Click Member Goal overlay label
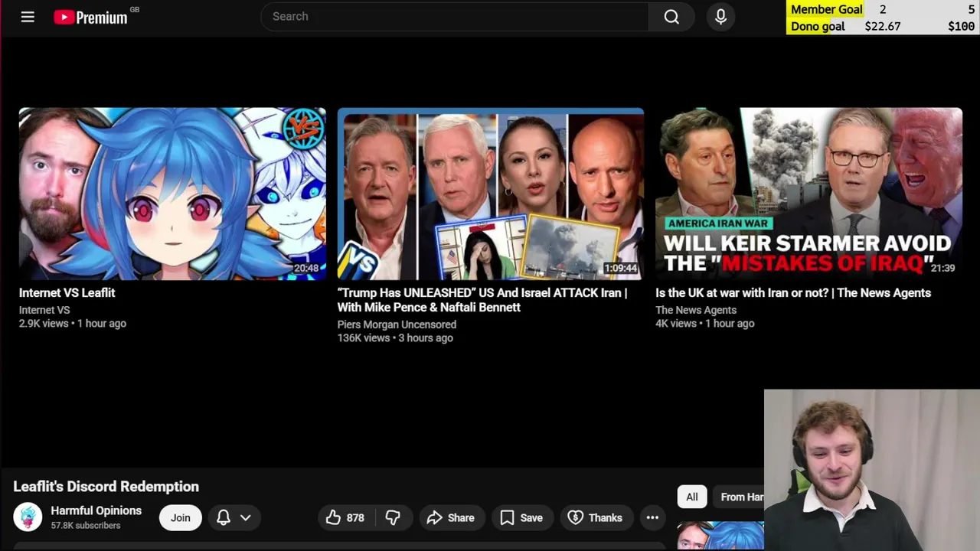 (x=827, y=9)
